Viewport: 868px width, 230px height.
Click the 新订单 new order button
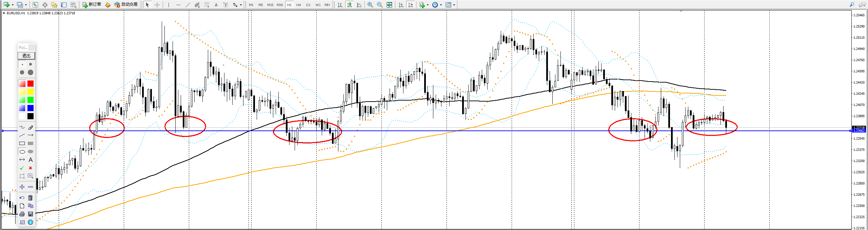click(x=92, y=5)
